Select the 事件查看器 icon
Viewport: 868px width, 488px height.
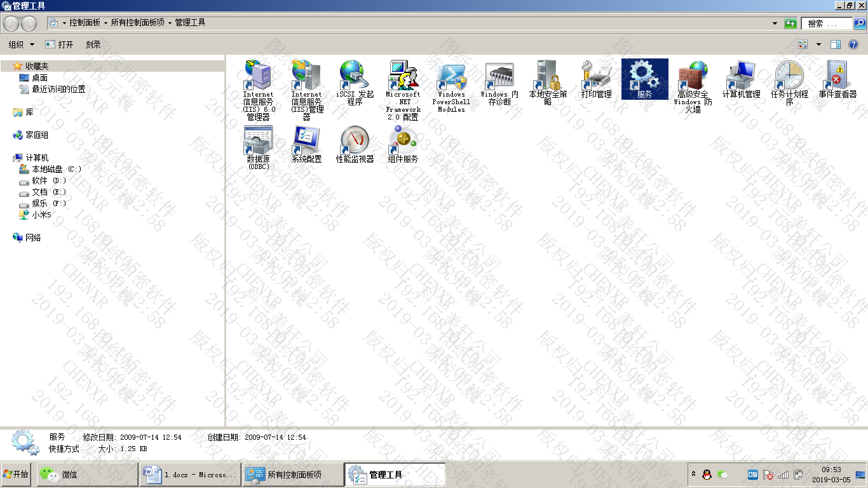click(x=837, y=76)
